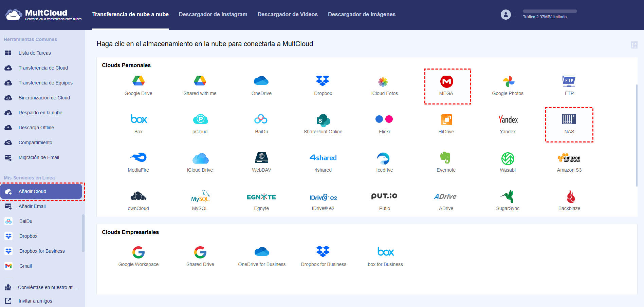
Task: Connect Evernote service
Action: [445, 158]
